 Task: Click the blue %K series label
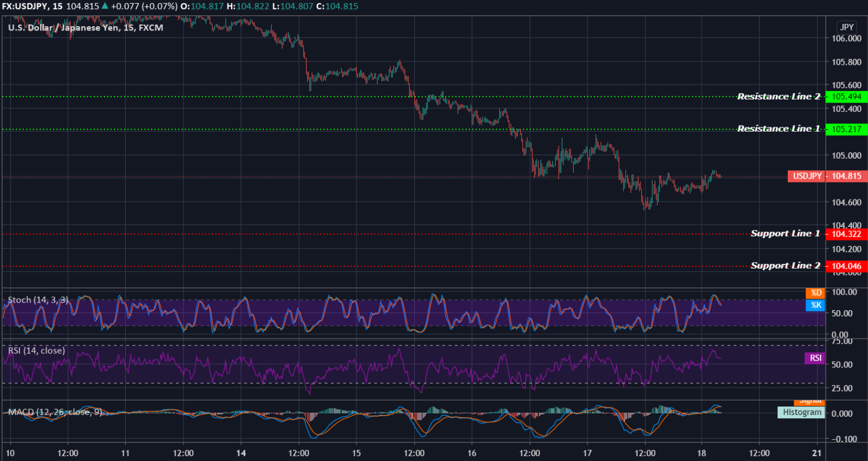click(x=816, y=305)
